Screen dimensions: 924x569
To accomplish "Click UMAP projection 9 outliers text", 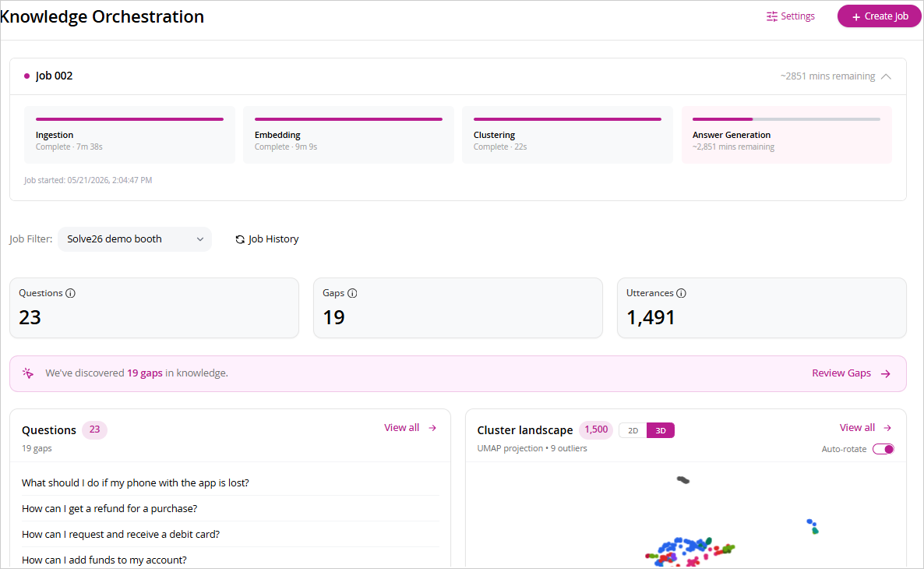I will [x=532, y=449].
